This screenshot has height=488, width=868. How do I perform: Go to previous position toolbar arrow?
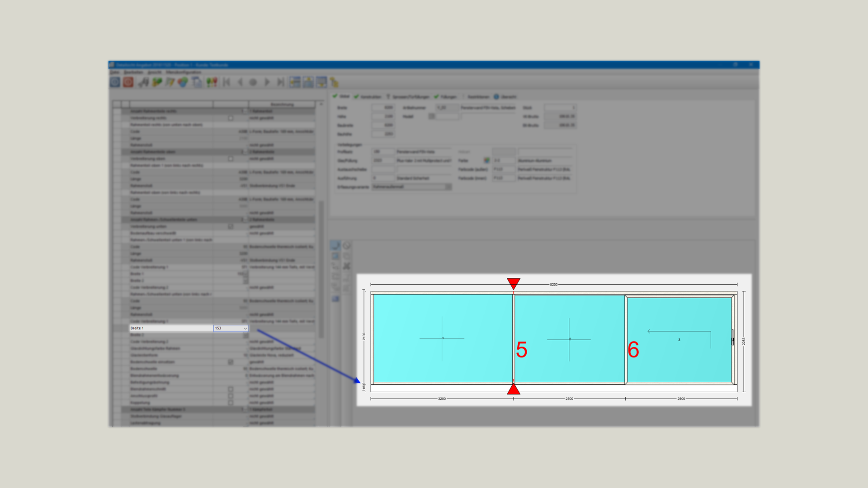[x=240, y=82]
